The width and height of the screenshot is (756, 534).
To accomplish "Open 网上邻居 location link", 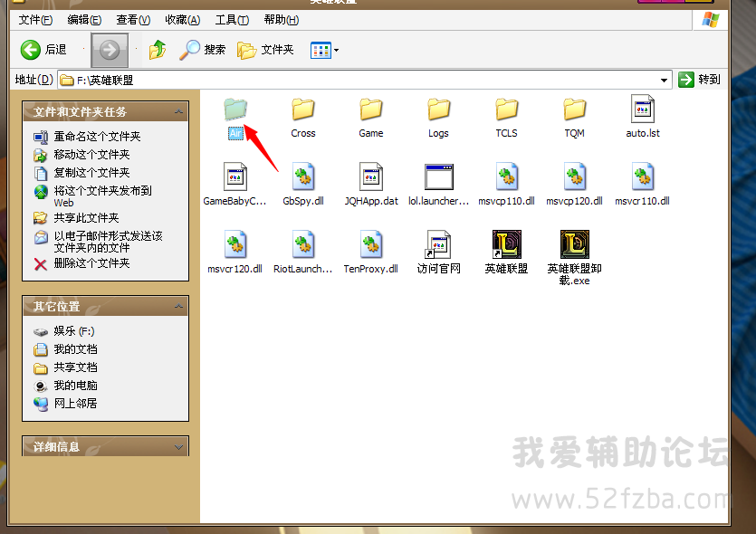I will tap(75, 404).
